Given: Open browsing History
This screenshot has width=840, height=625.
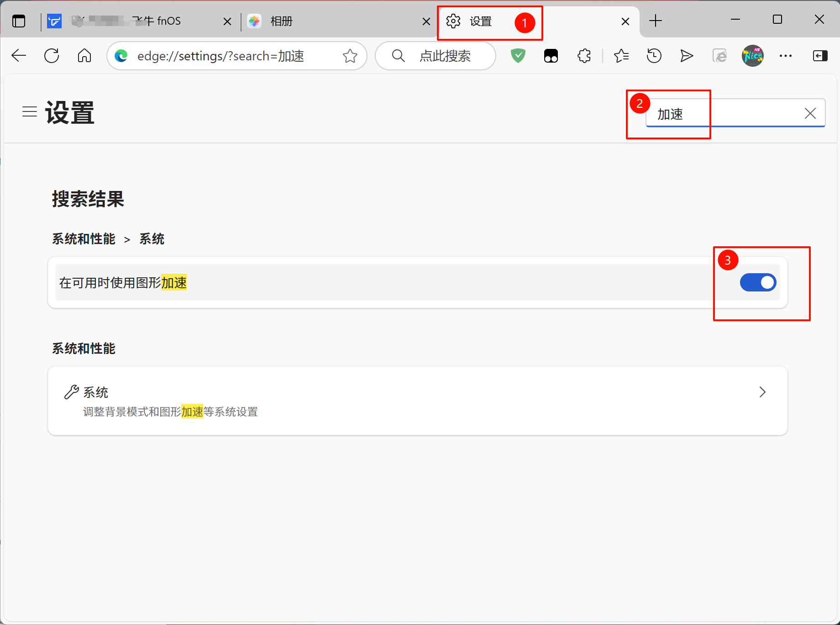Looking at the screenshot, I should (x=654, y=56).
